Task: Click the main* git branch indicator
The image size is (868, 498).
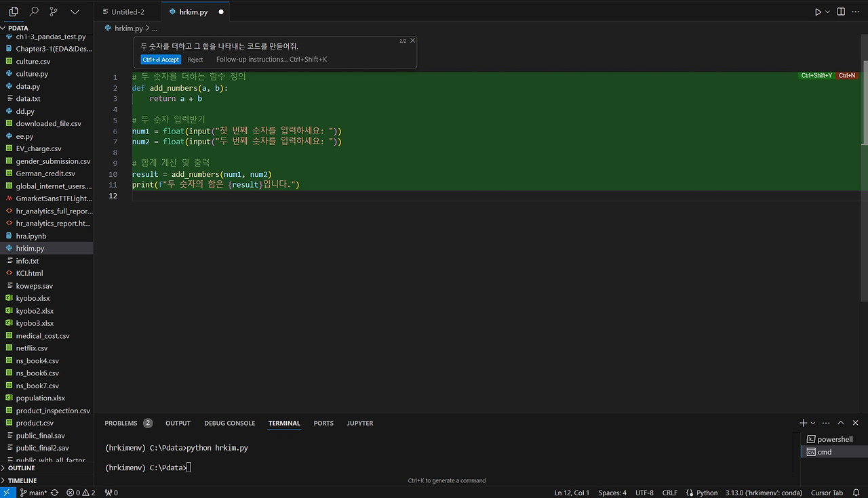Action: click(x=34, y=493)
